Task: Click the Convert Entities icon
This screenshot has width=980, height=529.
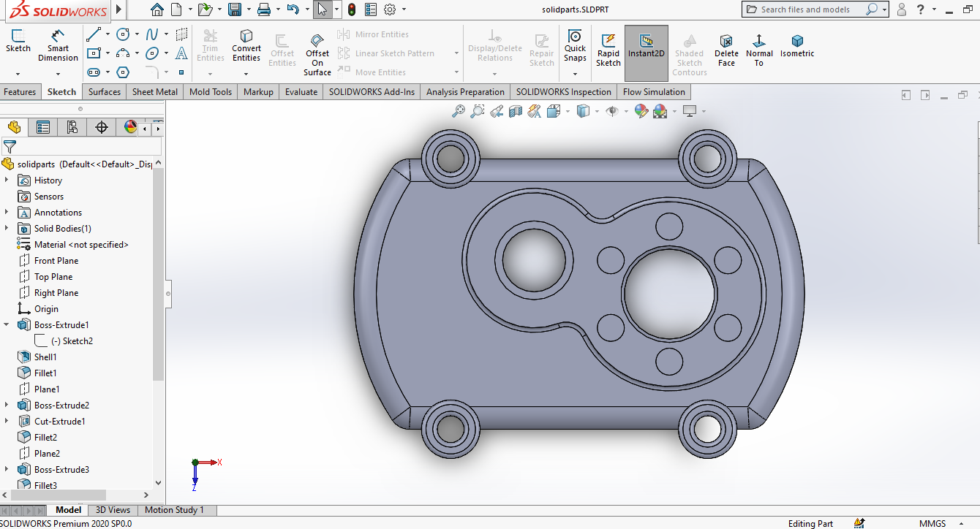Action: (246, 45)
